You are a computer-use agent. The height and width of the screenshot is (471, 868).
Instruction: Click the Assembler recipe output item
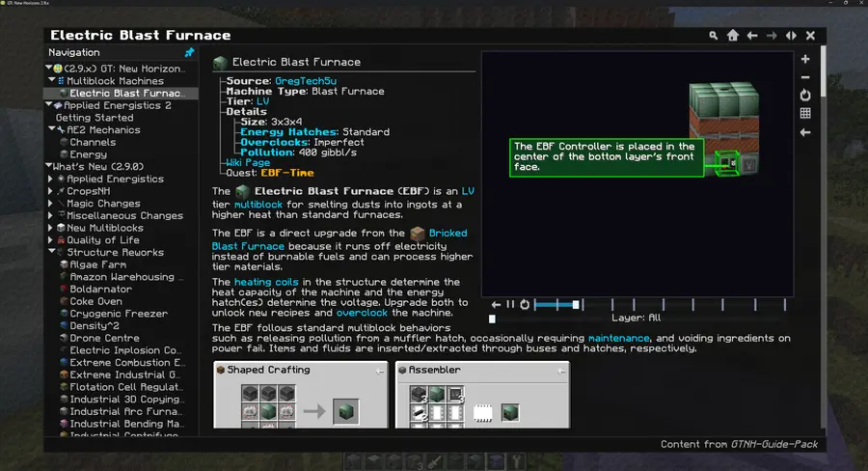[x=510, y=412]
